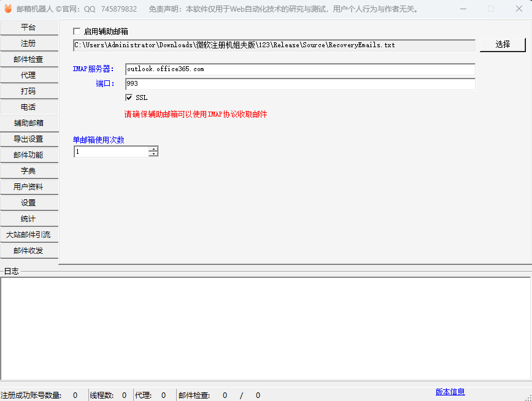532x401 pixels.
Task: Decrease 单邮箱使用次数 with down arrow
Action: (x=153, y=154)
